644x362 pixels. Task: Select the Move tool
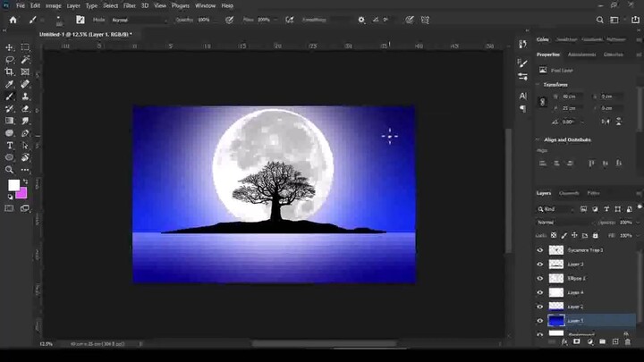click(x=9, y=47)
